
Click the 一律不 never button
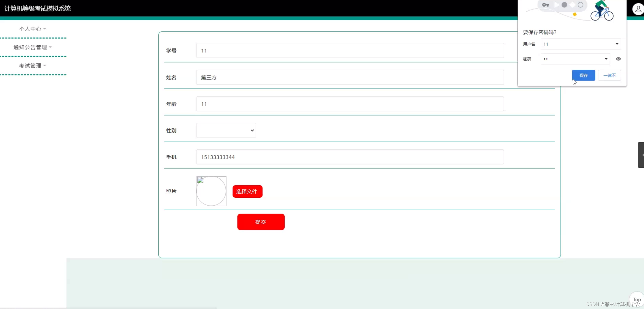(x=609, y=75)
